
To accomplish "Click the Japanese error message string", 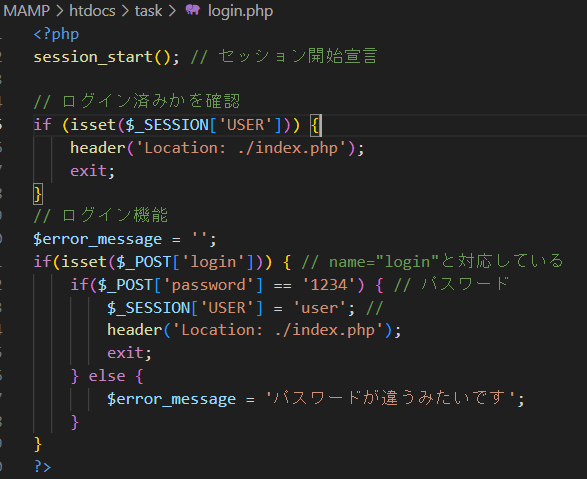I will 390,398.
